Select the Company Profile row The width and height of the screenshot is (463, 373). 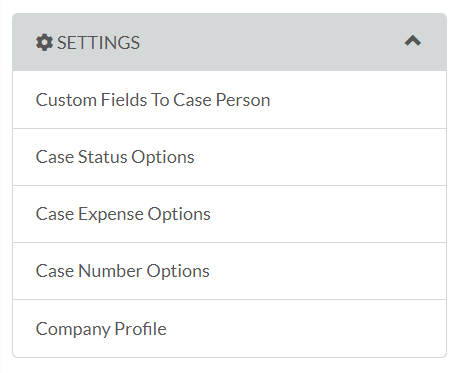tap(229, 329)
